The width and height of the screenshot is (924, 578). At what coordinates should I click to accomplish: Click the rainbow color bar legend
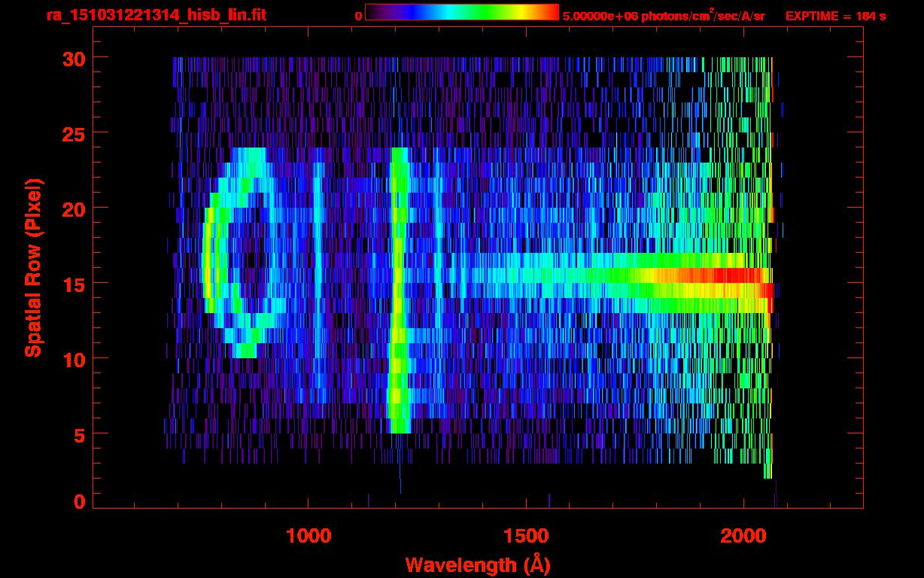(462, 12)
